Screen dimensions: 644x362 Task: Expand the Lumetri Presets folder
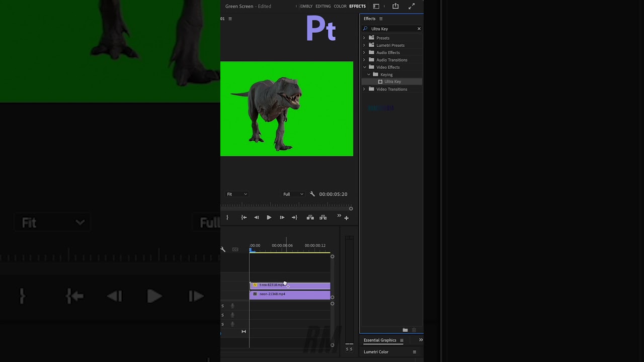point(364,45)
